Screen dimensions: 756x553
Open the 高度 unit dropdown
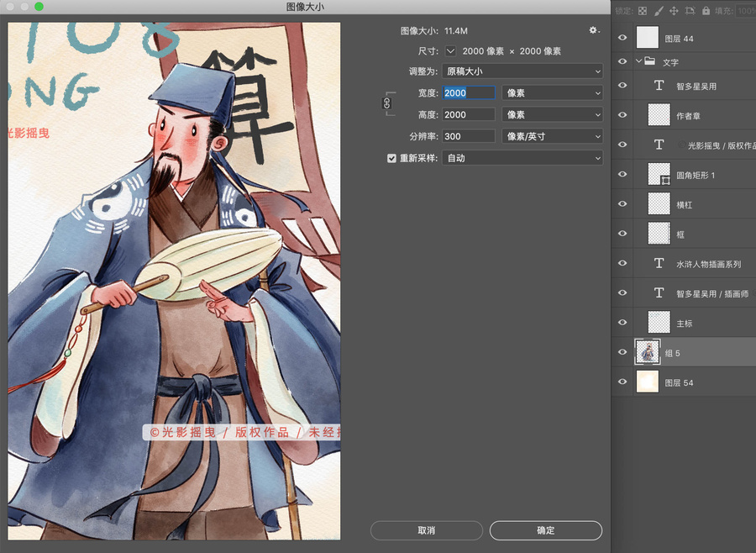click(x=552, y=114)
